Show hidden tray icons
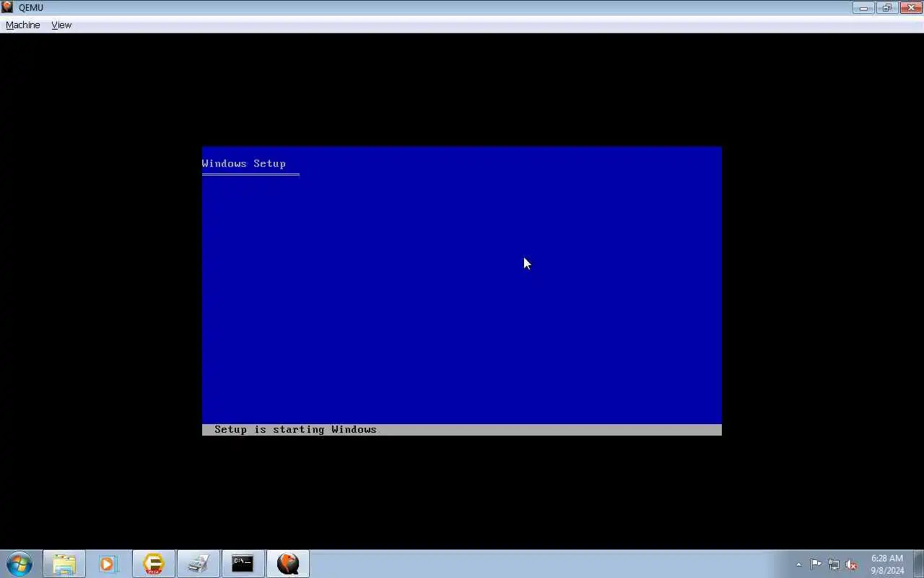This screenshot has height=578, width=924. click(x=798, y=564)
